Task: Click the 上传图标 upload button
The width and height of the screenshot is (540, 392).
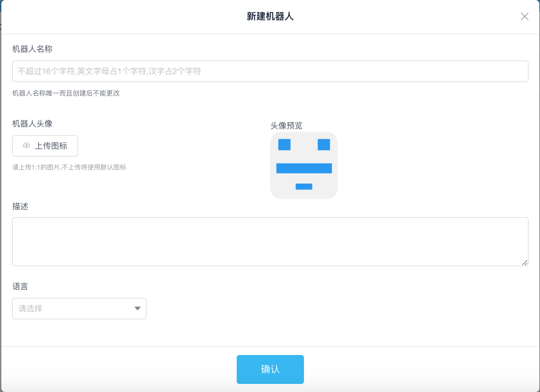Action: tap(45, 146)
